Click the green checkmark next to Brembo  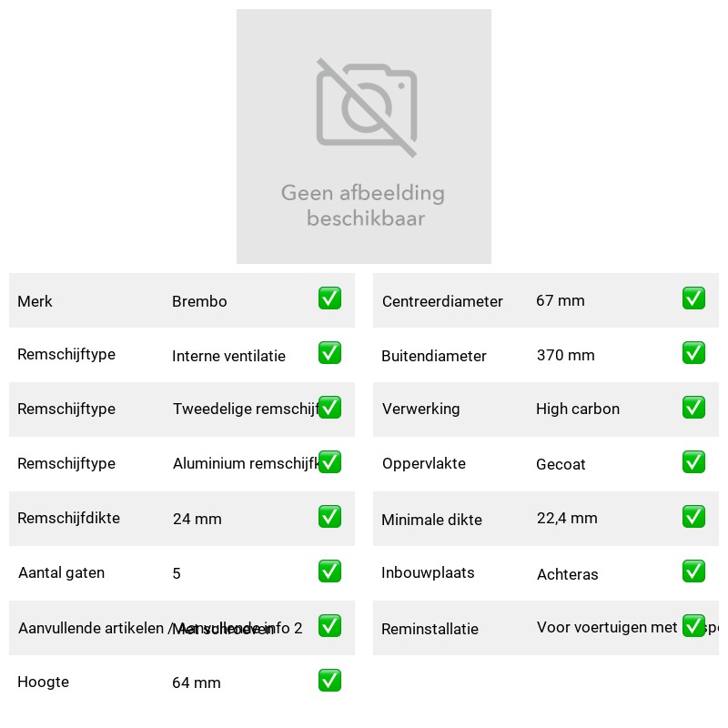click(x=329, y=298)
